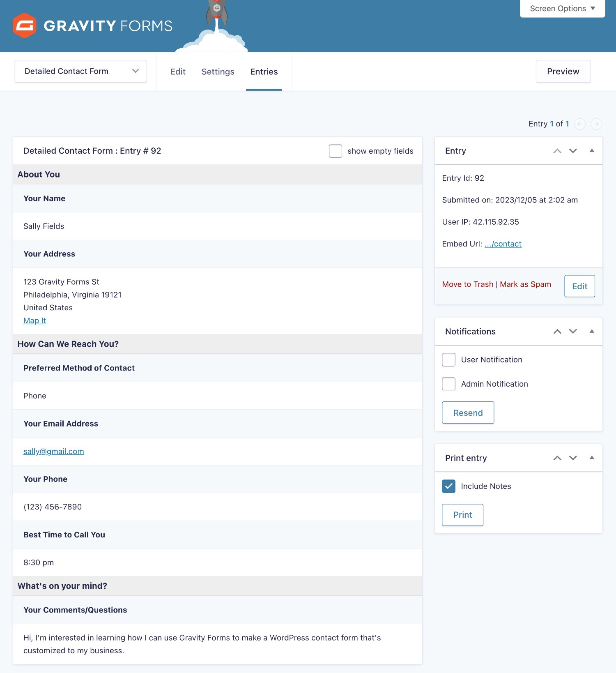Open the Map It link

tap(34, 320)
